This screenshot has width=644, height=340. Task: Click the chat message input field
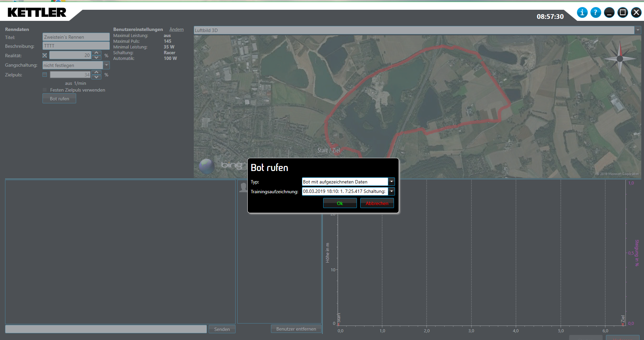pos(106,329)
